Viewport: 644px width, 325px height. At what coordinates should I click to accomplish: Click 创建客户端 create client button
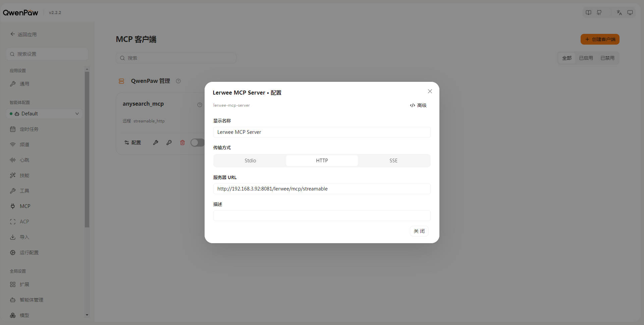[600, 39]
